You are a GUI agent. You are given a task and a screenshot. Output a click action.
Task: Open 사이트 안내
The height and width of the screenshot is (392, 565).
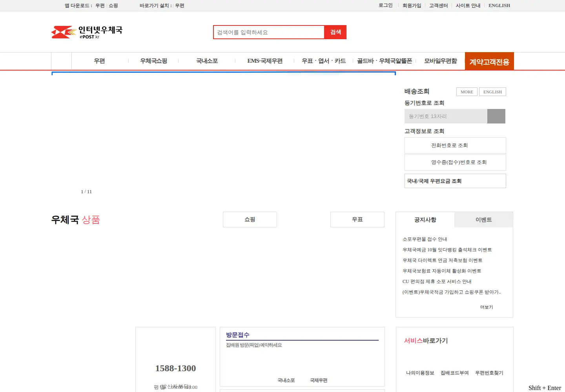(x=468, y=5)
